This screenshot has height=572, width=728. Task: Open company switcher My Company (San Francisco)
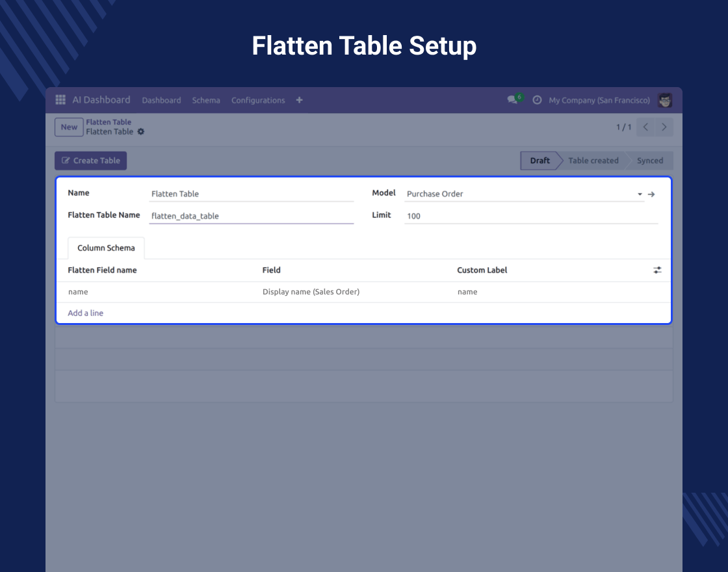point(599,100)
